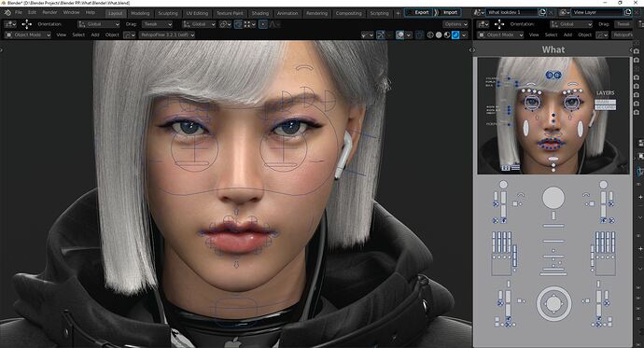The width and height of the screenshot is (644, 348).
Task: Toggle X-ray mode button
Action: pyautogui.click(x=418, y=35)
